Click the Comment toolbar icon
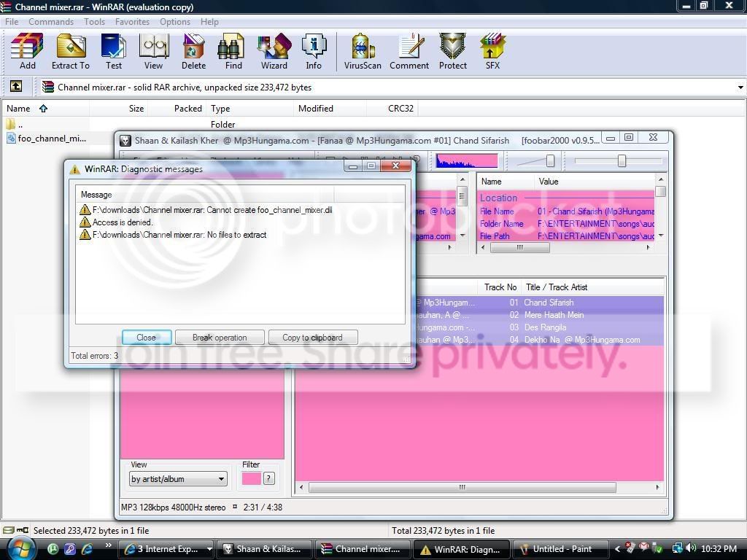 (x=409, y=52)
